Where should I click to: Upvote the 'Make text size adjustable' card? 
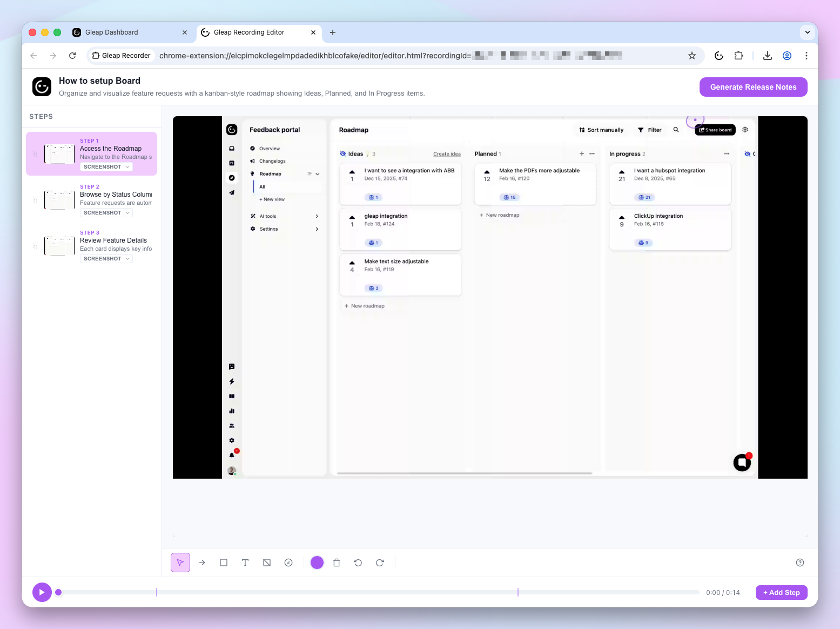[x=352, y=263]
